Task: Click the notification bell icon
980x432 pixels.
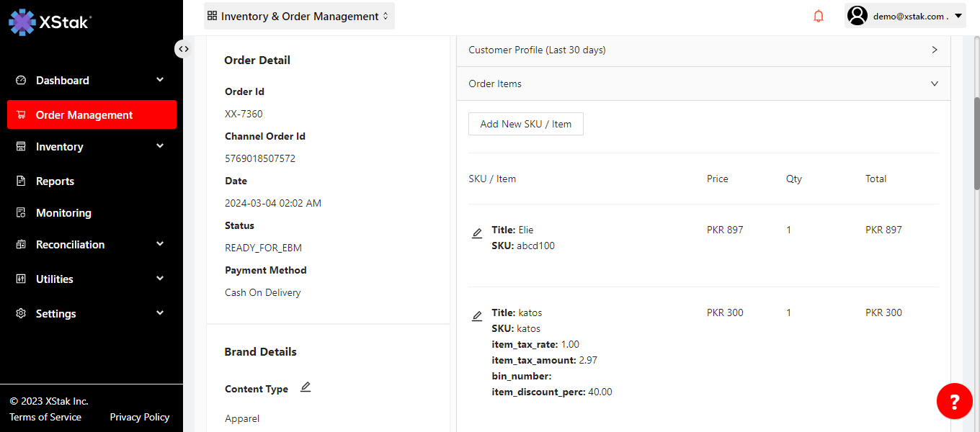Action: tap(819, 16)
